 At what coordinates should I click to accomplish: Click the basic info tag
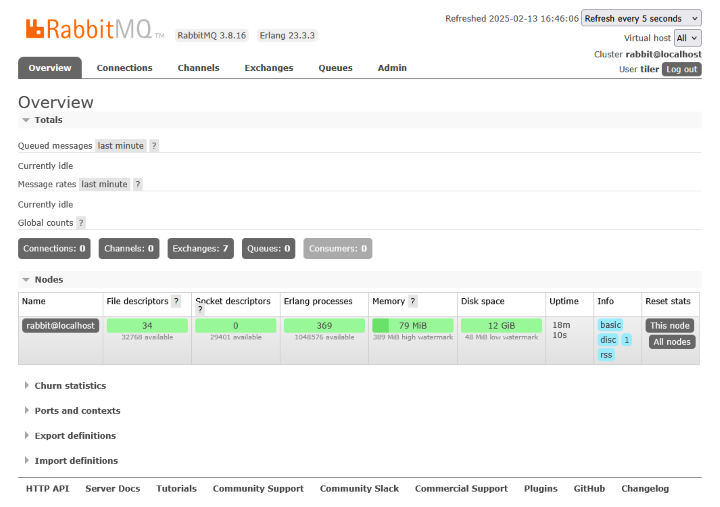pyautogui.click(x=610, y=325)
